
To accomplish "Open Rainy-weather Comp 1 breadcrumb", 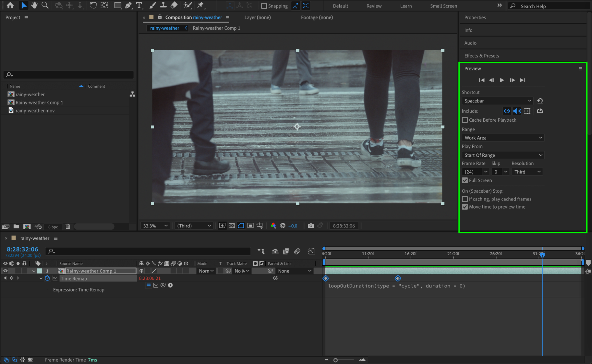I will tap(216, 28).
